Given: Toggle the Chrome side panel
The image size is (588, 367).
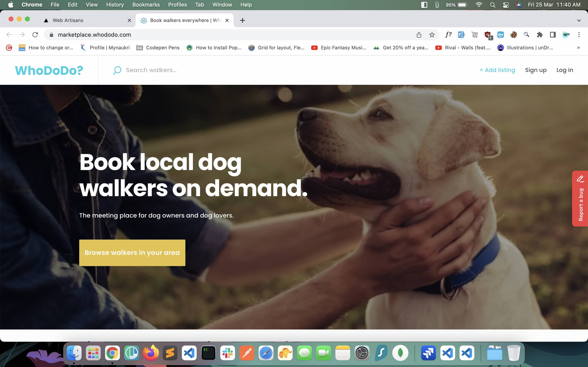Looking at the screenshot, I should (553, 35).
